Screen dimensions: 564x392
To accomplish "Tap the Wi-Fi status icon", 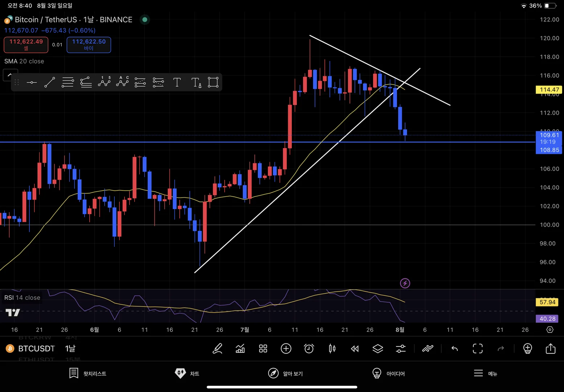I will [x=524, y=6].
